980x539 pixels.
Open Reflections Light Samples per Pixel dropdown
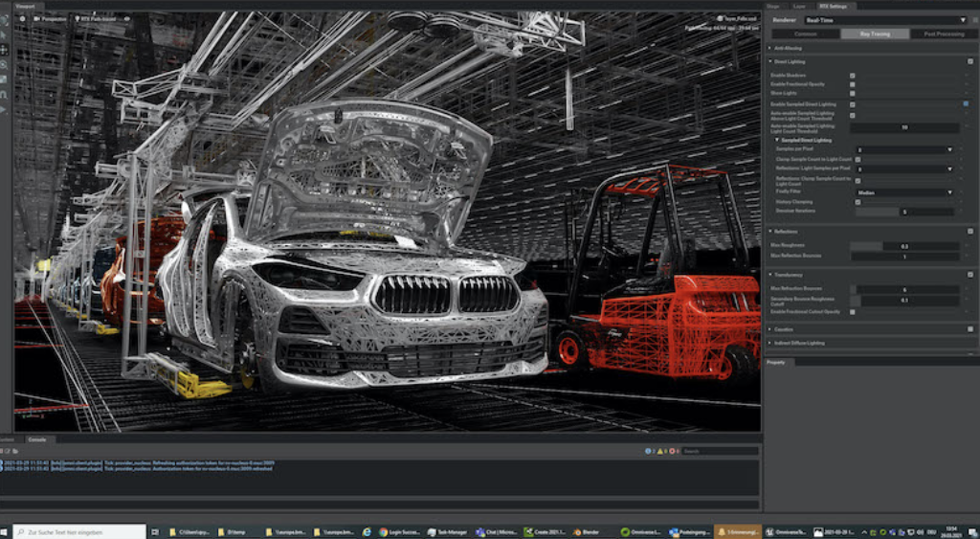pos(904,168)
